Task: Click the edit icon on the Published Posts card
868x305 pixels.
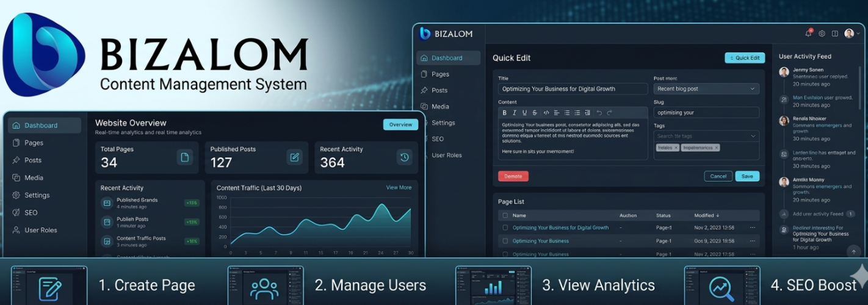Action: point(295,157)
